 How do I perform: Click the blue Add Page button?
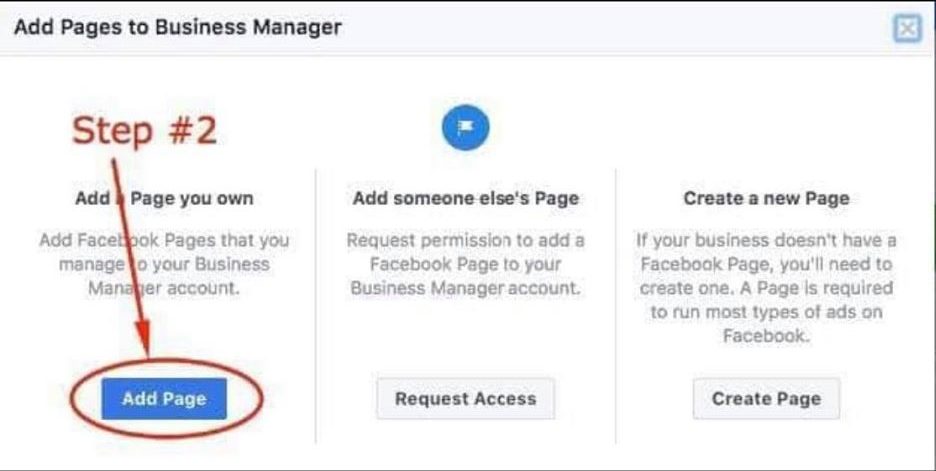164,399
